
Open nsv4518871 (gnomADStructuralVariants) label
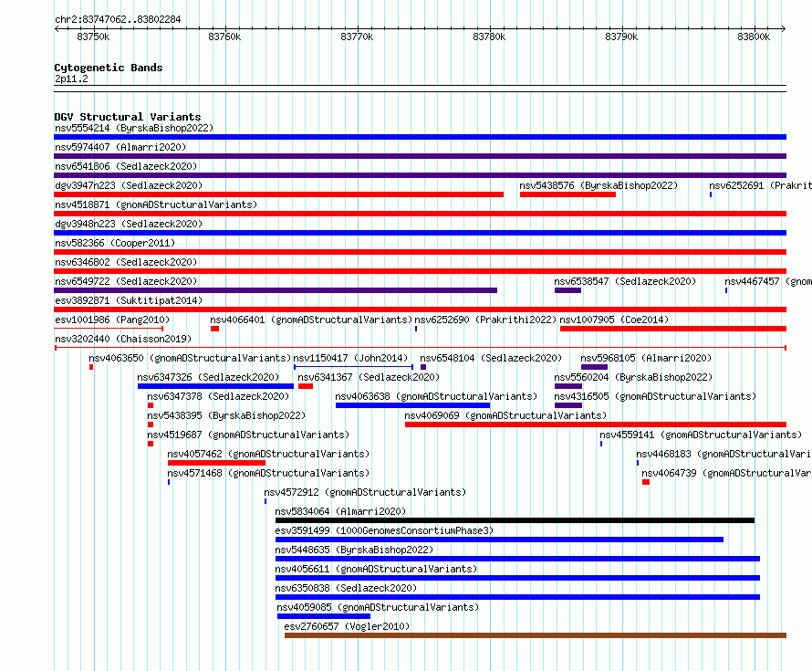[x=156, y=204]
